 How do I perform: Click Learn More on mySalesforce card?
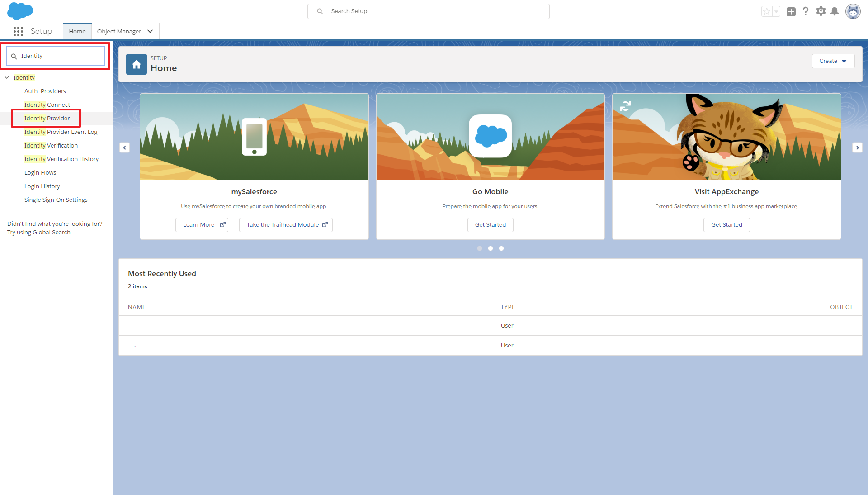pos(202,225)
